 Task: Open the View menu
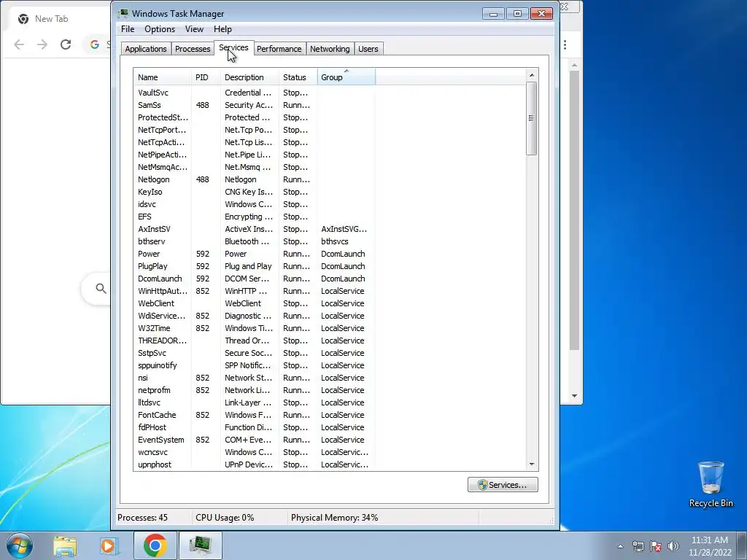point(194,29)
